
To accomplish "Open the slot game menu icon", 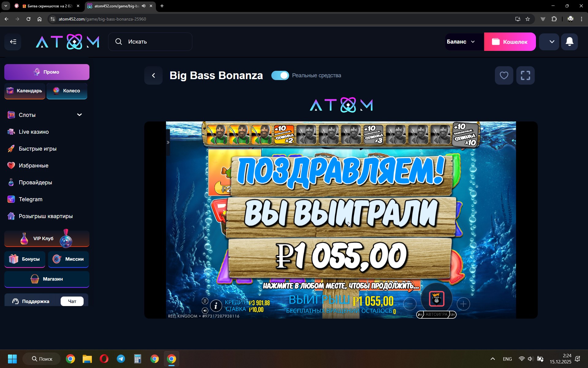I will (x=205, y=301).
